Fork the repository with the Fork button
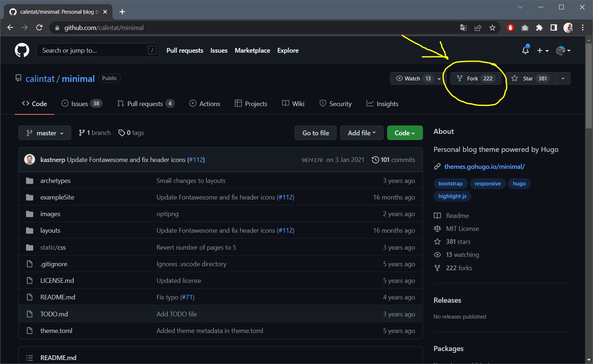Viewport: 593px width, 364px height. [476, 78]
